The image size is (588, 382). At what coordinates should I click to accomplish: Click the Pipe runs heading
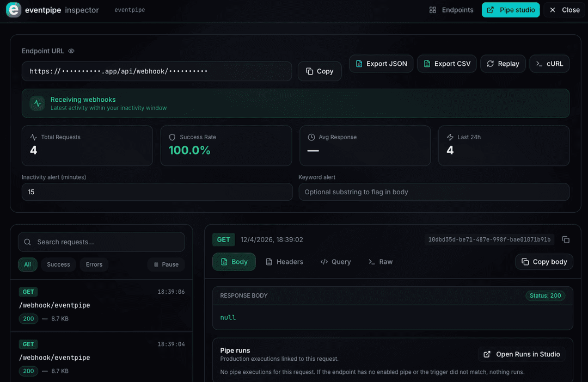pos(235,350)
